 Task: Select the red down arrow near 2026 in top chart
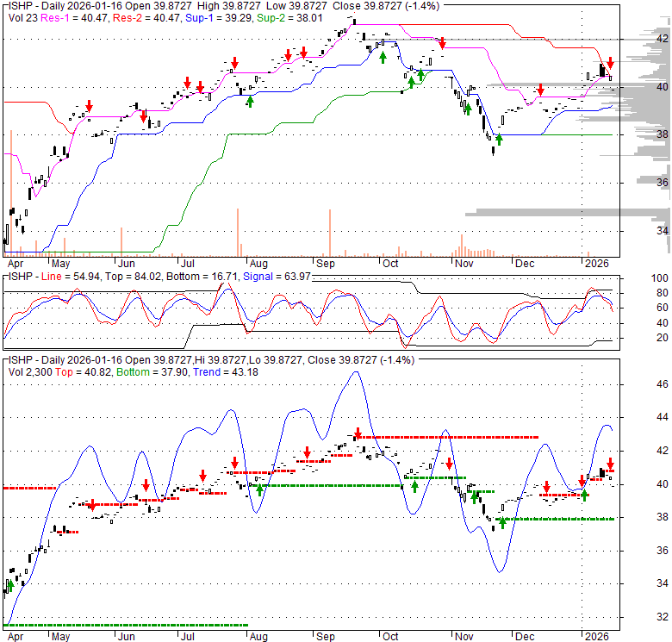pyautogui.click(x=610, y=63)
